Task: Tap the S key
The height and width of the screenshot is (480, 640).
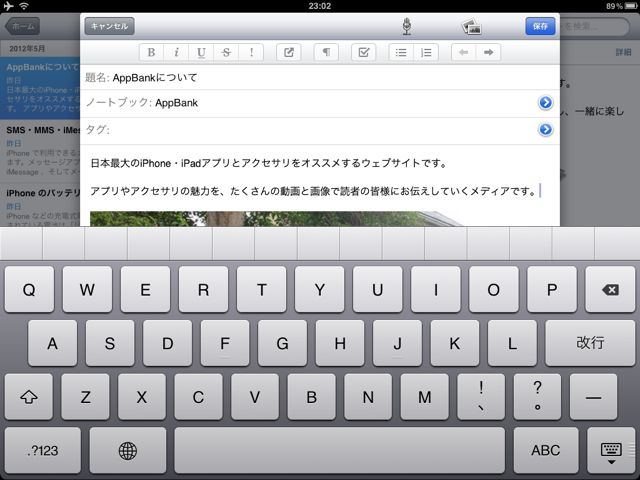Action: [x=110, y=343]
